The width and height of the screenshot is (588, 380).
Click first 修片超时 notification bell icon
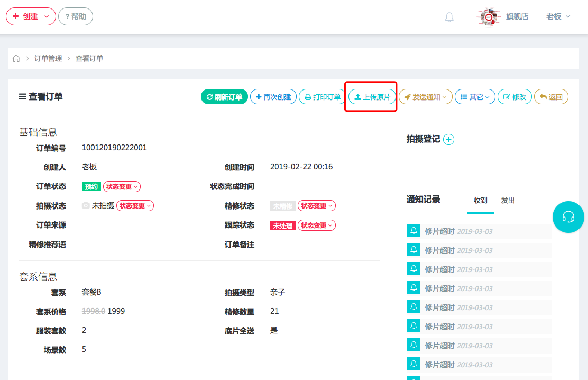(414, 231)
